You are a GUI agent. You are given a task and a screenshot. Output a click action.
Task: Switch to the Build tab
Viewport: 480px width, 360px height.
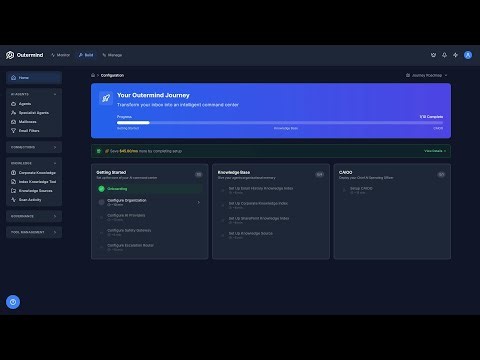[86, 55]
